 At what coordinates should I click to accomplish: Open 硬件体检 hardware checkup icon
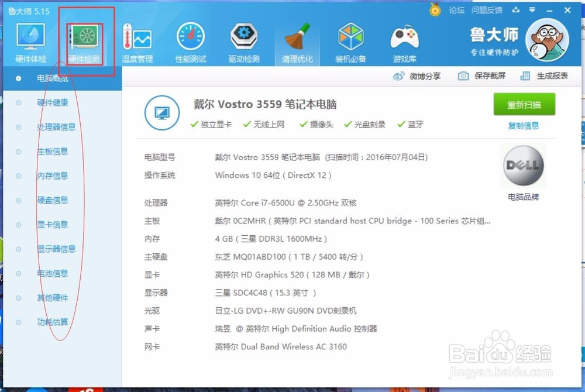coord(30,36)
